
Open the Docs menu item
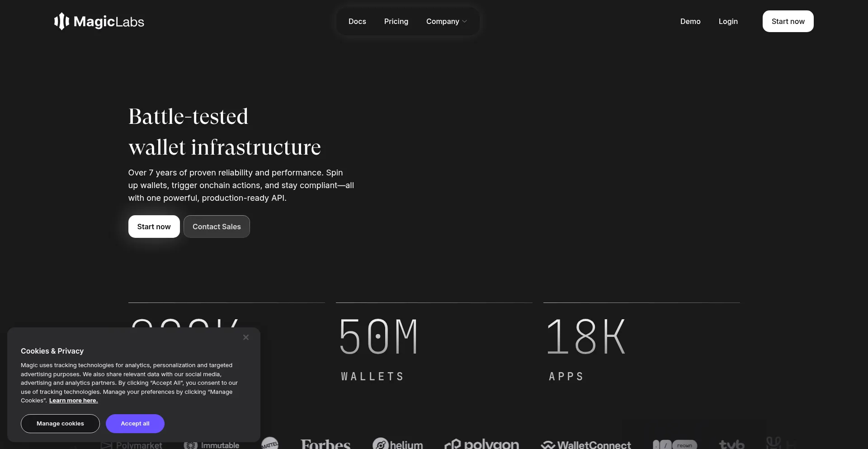(x=357, y=21)
